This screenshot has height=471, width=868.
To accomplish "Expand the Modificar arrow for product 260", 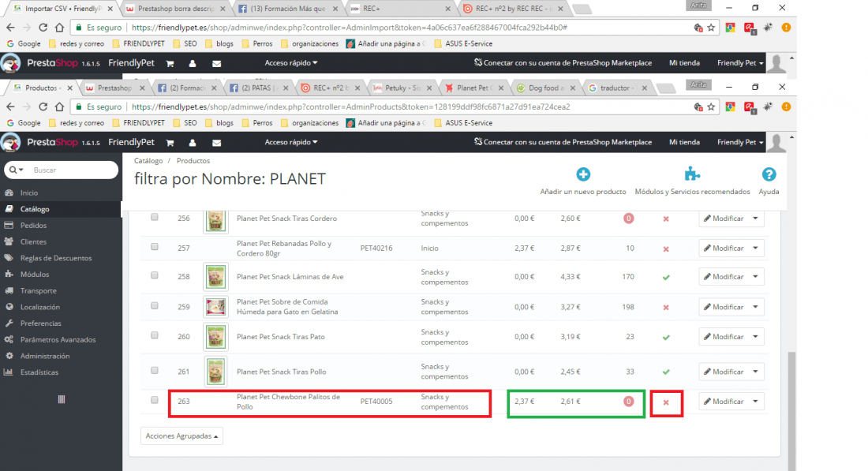I will 756,337.
